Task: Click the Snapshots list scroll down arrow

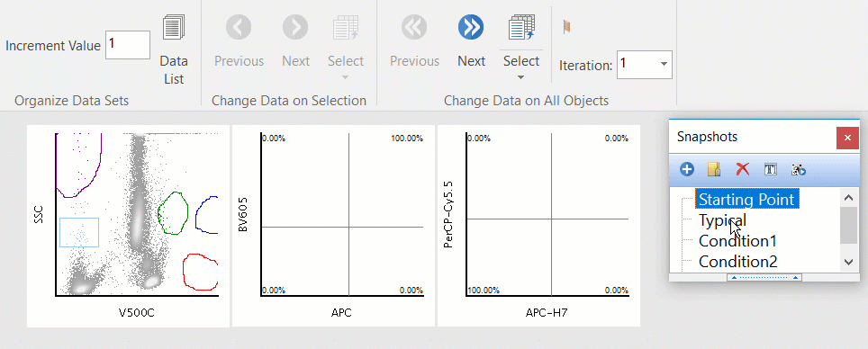Action: coord(848,262)
